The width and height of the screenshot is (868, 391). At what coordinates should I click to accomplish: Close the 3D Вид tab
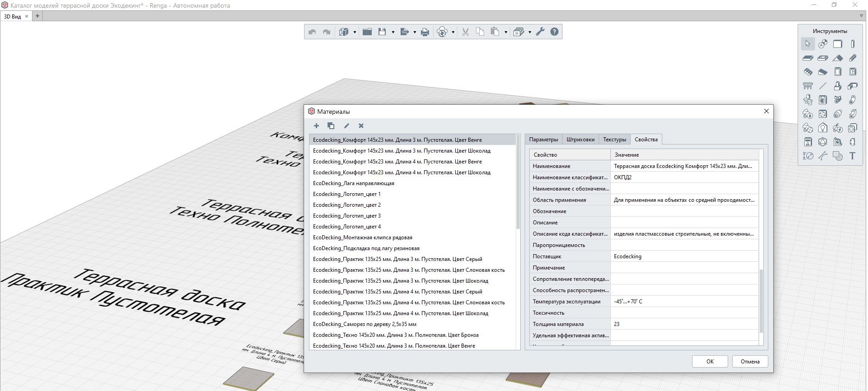click(x=27, y=16)
